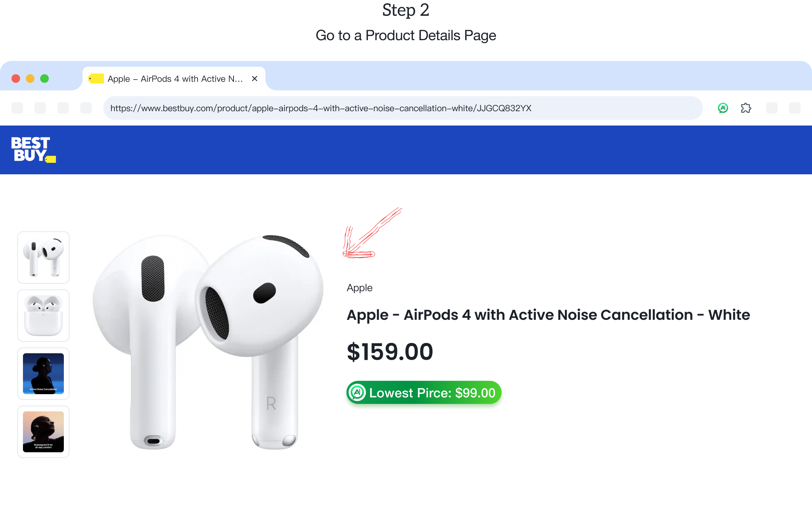This screenshot has height=510, width=812.
Task: Close the Apple AirPods 4 tab
Action: coord(255,78)
